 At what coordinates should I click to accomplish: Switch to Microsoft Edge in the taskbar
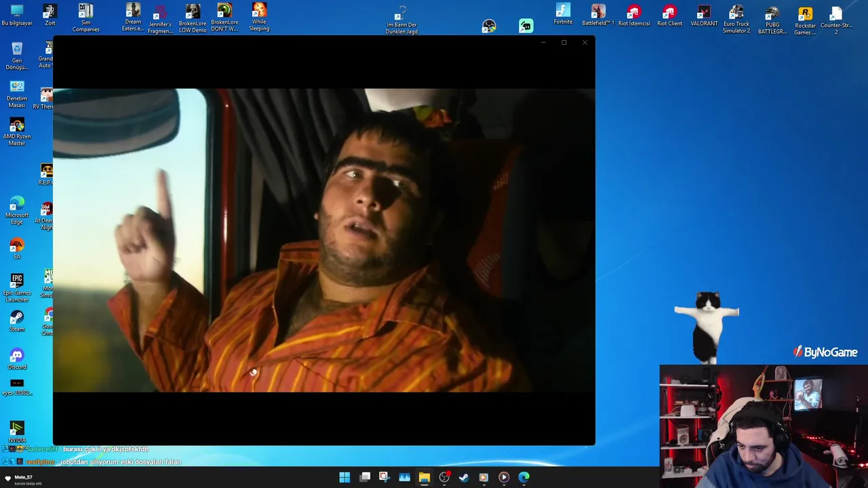(x=524, y=477)
